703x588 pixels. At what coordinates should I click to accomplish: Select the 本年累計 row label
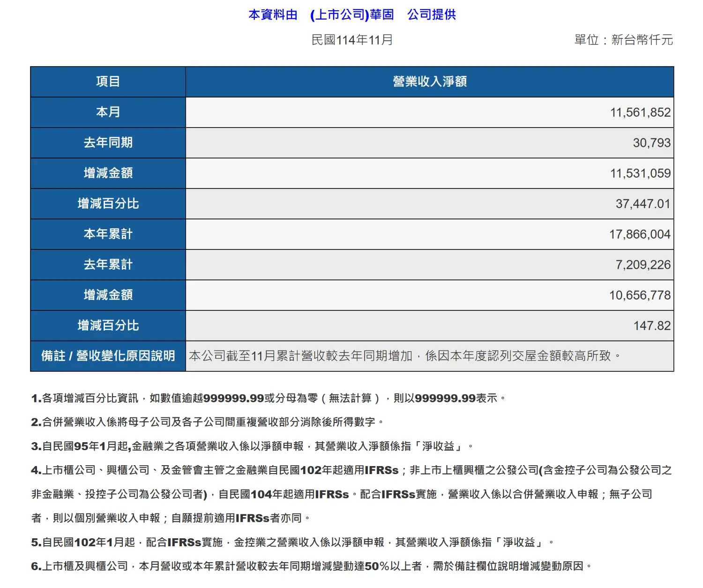pyautogui.click(x=107, y=234)
